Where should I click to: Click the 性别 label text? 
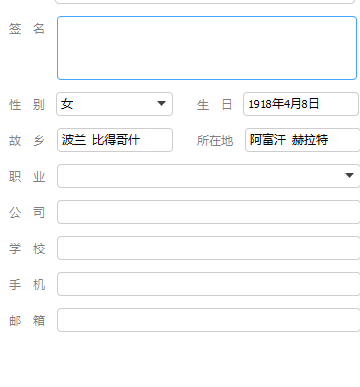[x=27, y=105]
